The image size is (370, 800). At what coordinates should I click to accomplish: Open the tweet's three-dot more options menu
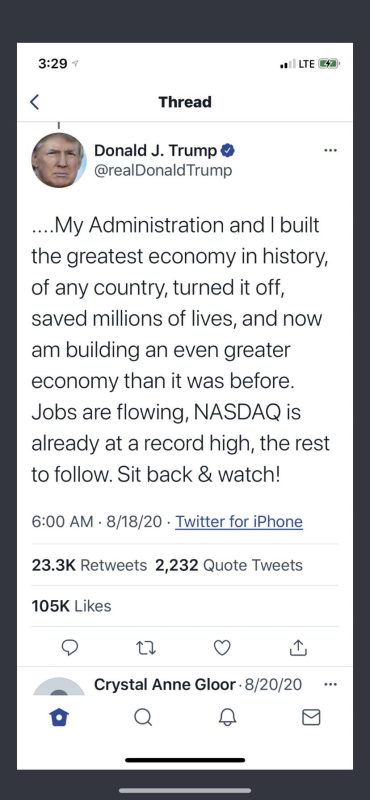(x=331, y=151)
